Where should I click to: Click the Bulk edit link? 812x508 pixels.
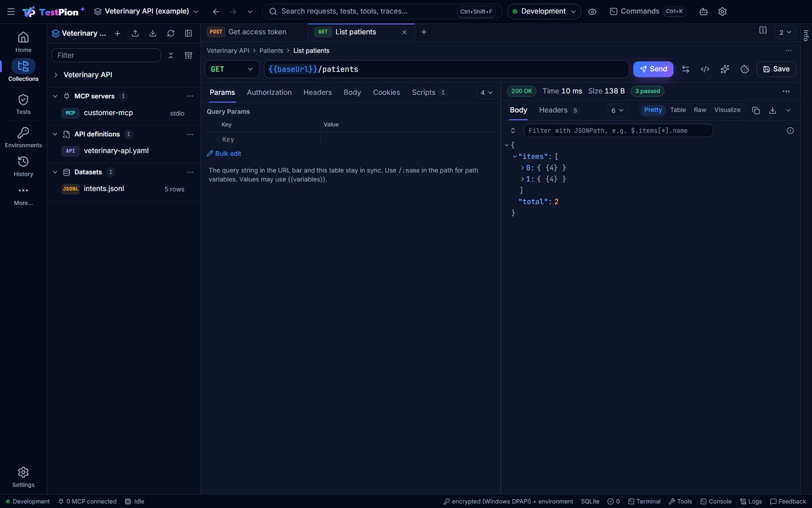(x=224, y=154)
